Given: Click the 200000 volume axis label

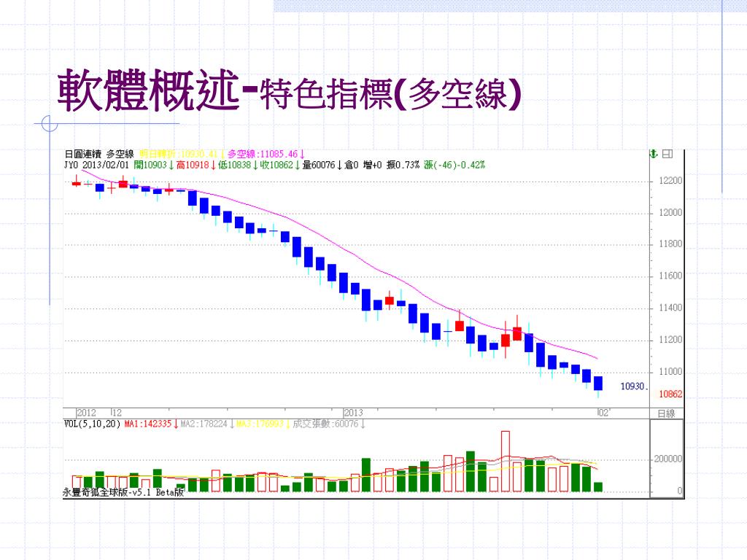Looking at the screenshot, I should tap(668, 459).
